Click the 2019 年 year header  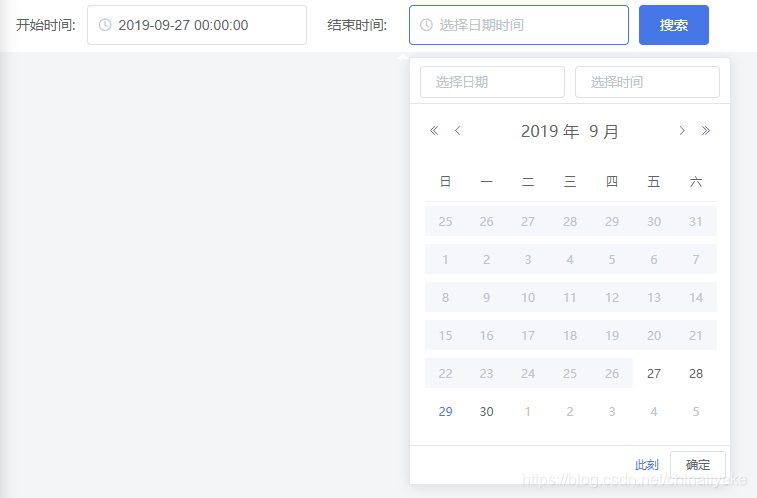point(550,131)
